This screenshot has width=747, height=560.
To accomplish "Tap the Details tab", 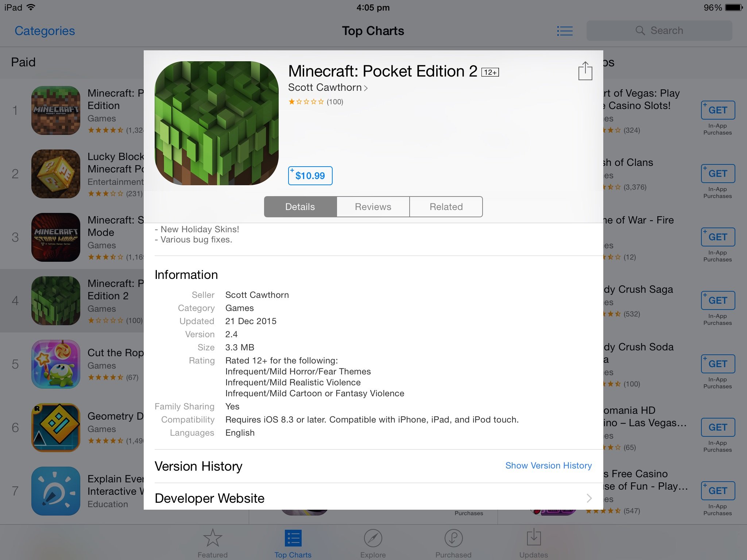I will click(x=300, y=206).
